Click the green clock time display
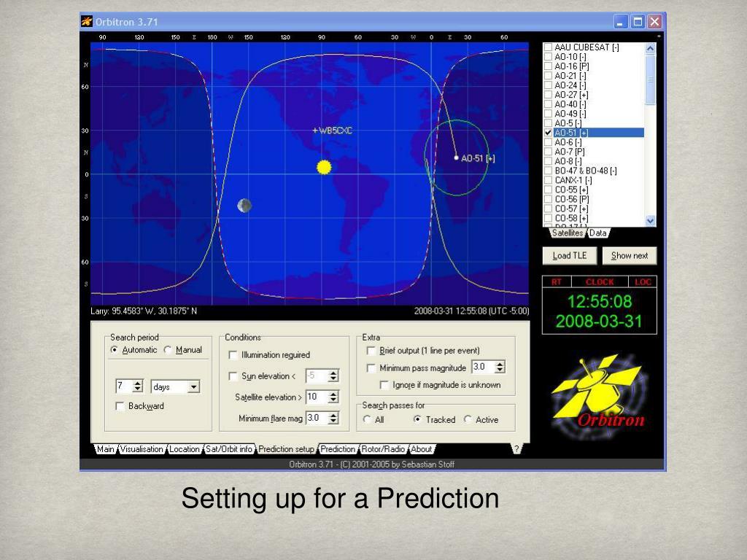Viewport: 747px width, 560px height. [x=600, y=301]
